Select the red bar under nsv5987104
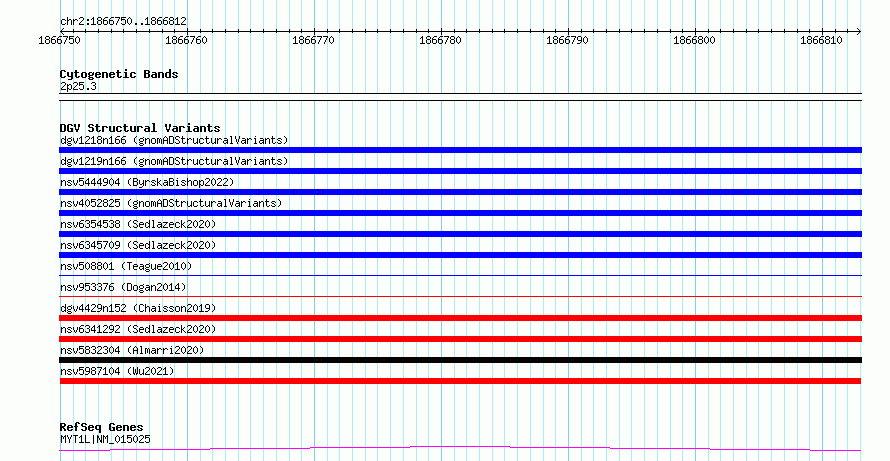 [460, 381]
